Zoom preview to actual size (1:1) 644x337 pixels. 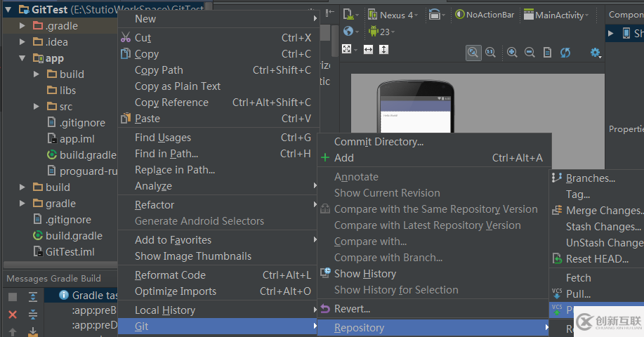pos(489,52)
